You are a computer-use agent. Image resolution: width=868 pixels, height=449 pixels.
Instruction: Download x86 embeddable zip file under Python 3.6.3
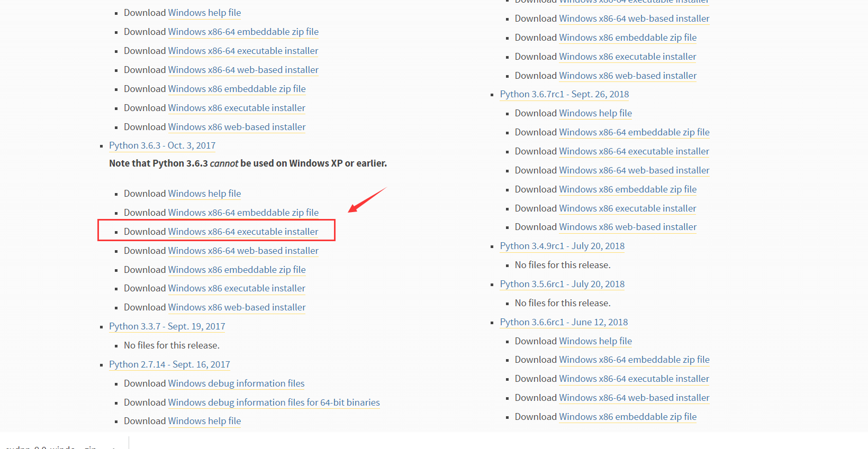[x=237, y=270]
